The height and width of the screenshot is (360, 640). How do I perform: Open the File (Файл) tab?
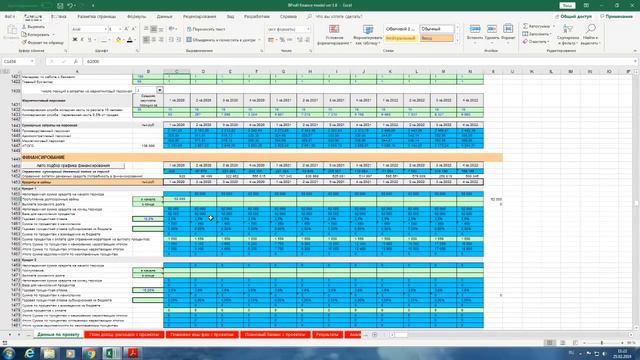click(9, 16)
